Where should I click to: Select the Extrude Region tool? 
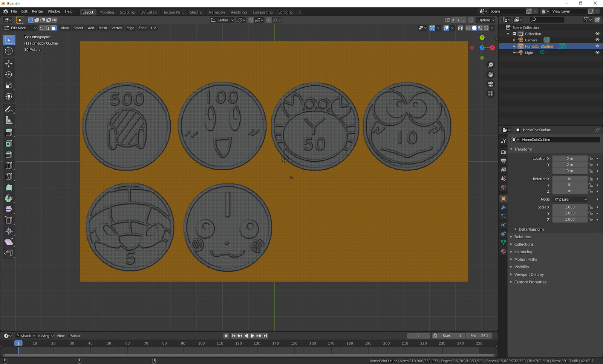(9, 133)
